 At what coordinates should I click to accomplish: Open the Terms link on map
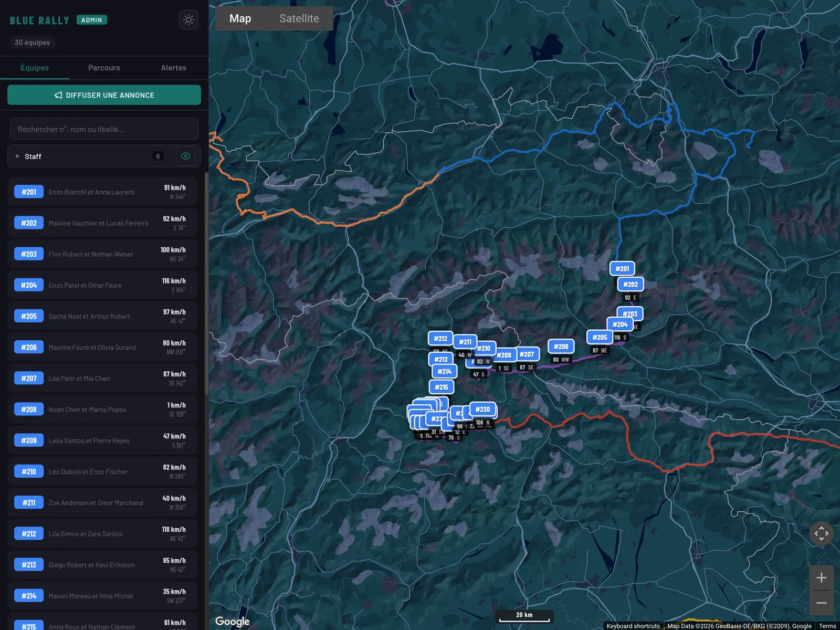827,626
